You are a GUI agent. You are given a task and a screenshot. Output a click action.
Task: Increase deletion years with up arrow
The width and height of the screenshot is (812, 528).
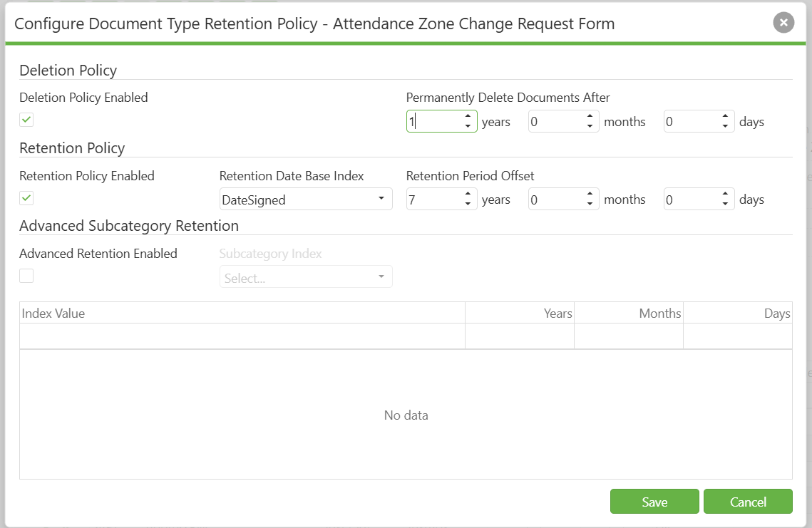(x=468, y=116)
